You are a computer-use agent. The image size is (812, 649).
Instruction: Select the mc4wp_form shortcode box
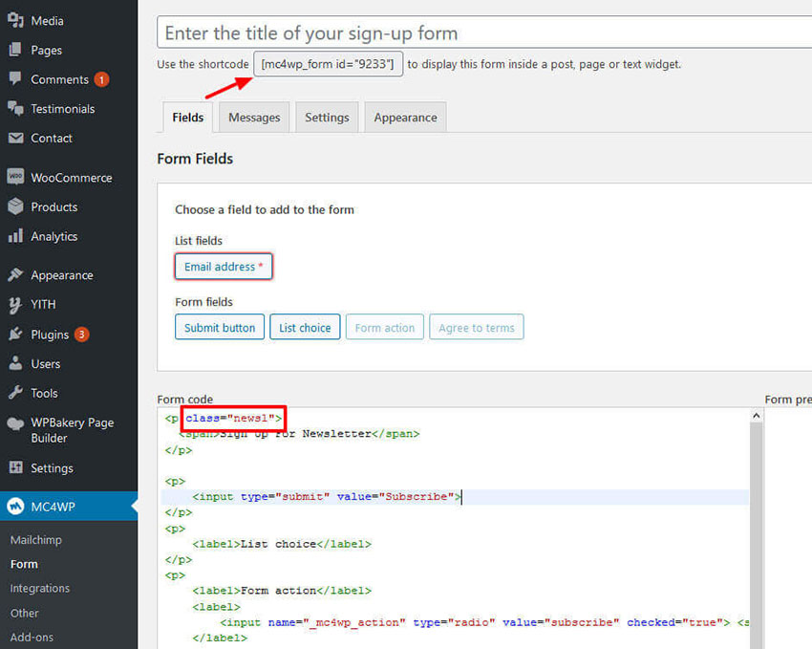click(x=328, y=65)
